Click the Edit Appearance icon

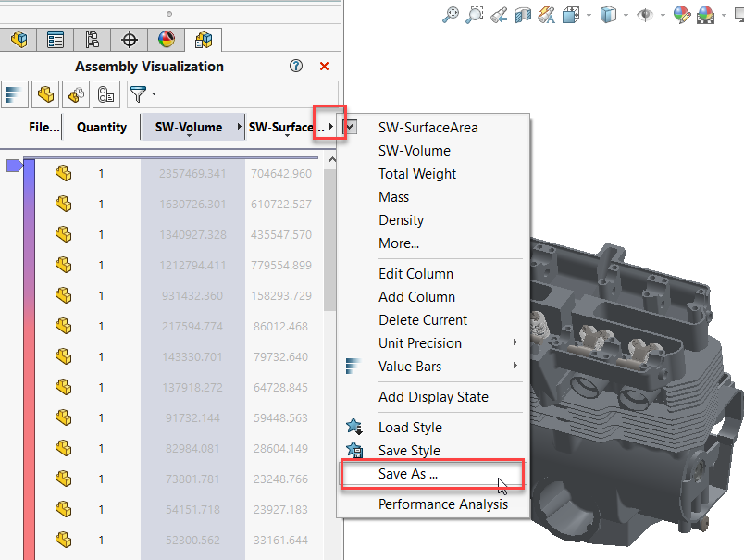pyautogui.click(x=682, y=15)
